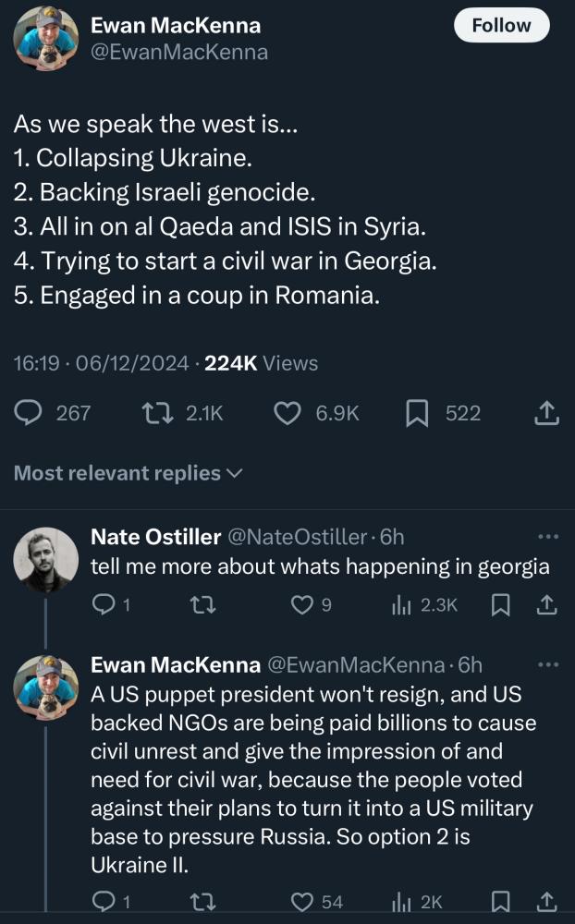This screenshot has height=924, width=575.
Task: Share the main tweet via share icon
Action: point(547,413)
